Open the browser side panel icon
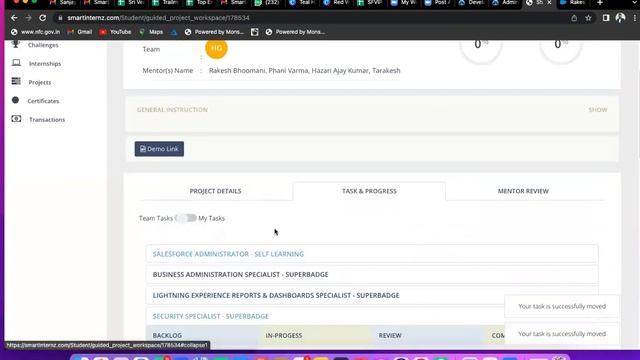This screenshot has width=640, height=360. 606,18
